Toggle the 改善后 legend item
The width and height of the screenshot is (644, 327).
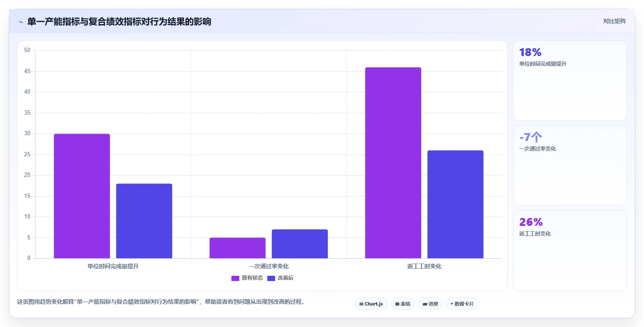280,278
